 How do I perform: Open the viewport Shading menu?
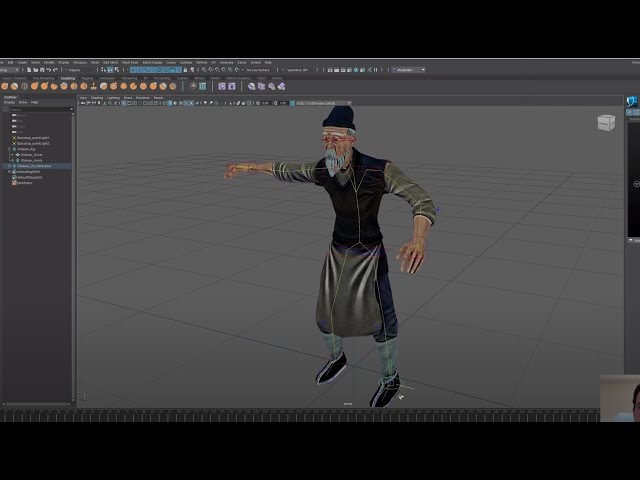(97, 98)
